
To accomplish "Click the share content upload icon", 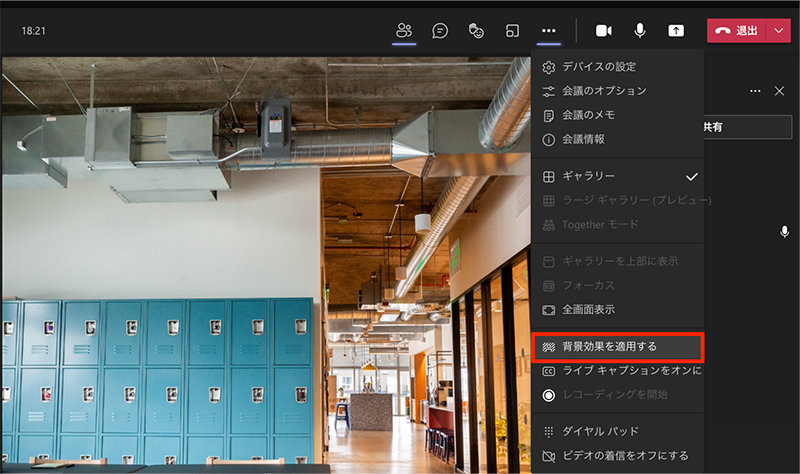I will point(676,31).
